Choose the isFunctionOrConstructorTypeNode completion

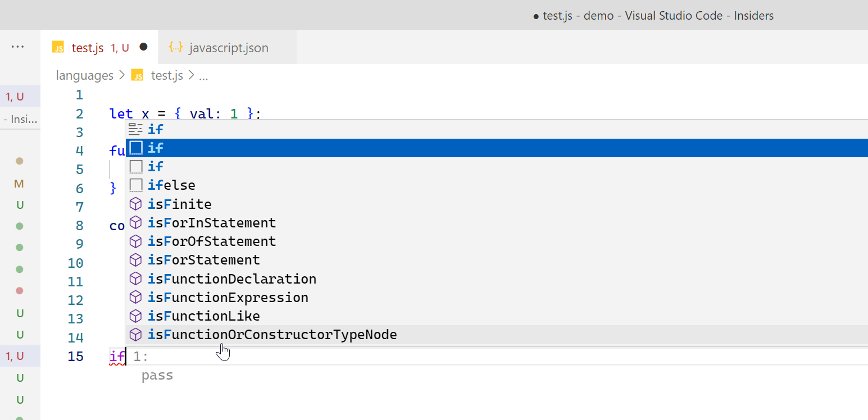[x=272, y=334]
